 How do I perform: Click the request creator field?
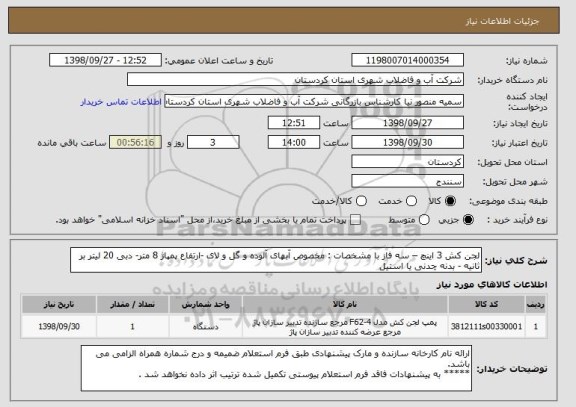click(314, 101)
